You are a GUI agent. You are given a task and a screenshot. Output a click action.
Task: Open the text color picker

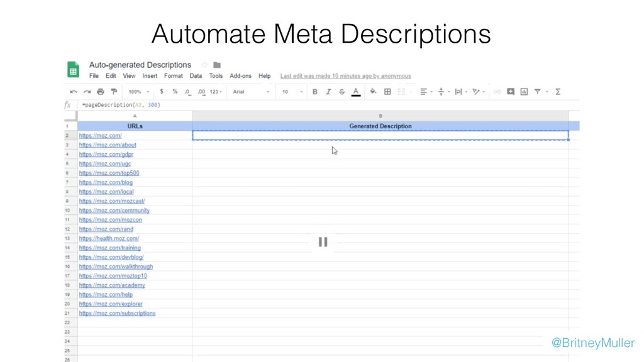coord(356,92)
